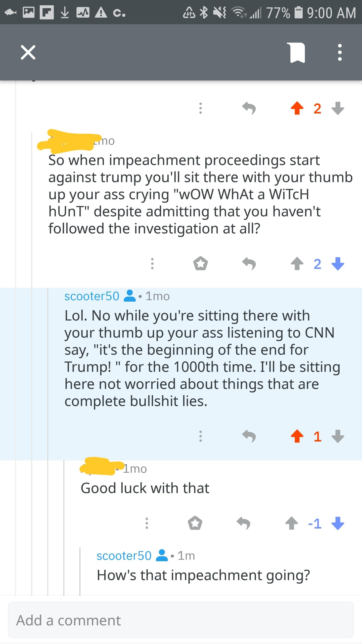This screenshot has height=644, width=362.
Task: Upvote the top comment showing 2 points
Action: point(297,108)
